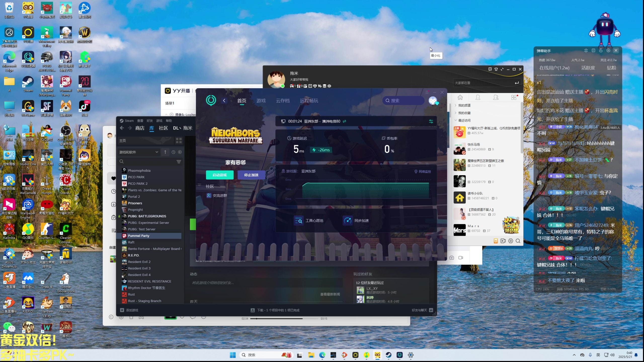Click 启动游戏 launch button
The width and height of the screenshot is (644, 362).
(220, 175)
